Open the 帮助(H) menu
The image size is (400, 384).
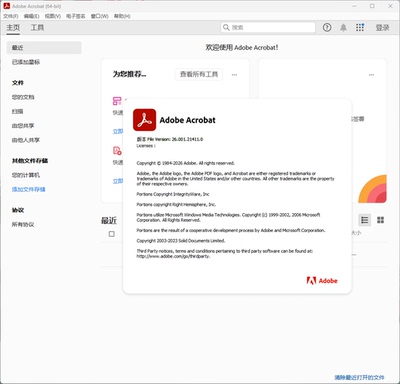[122, 16]
